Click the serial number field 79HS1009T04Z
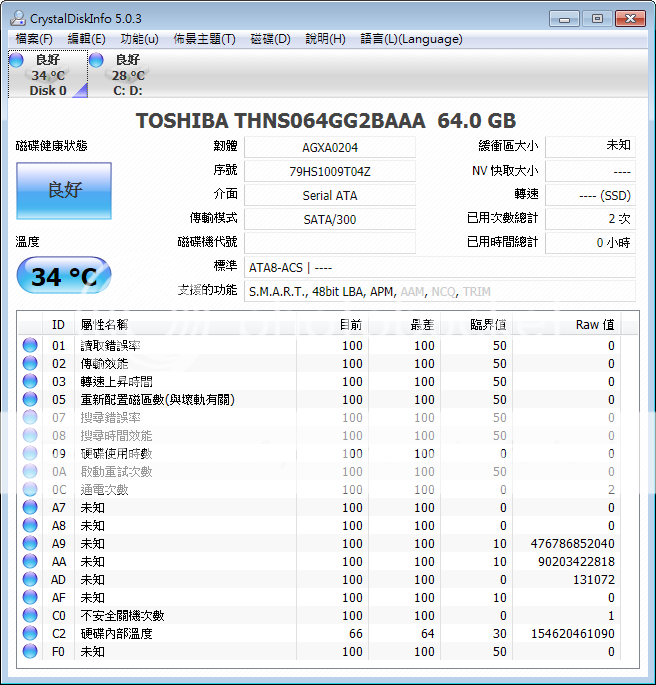 [330, 171]
